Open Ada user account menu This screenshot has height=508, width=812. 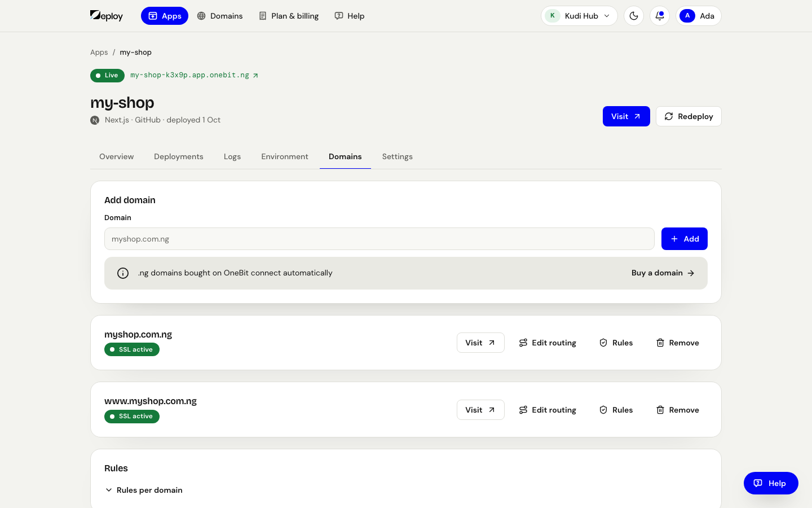click(x=699, y=16)
